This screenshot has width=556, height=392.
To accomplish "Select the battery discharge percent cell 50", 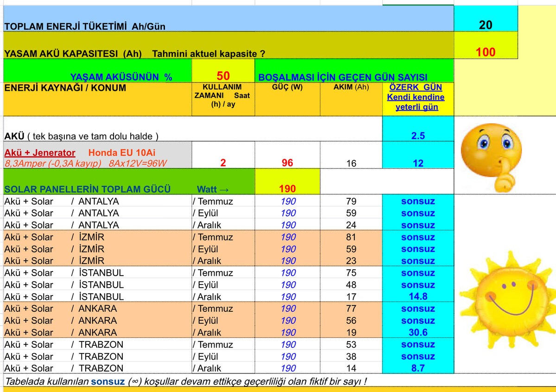I will point(223,76).
